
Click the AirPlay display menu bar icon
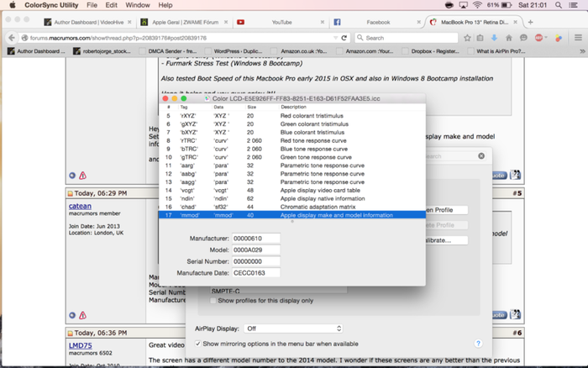click(464, 5)
